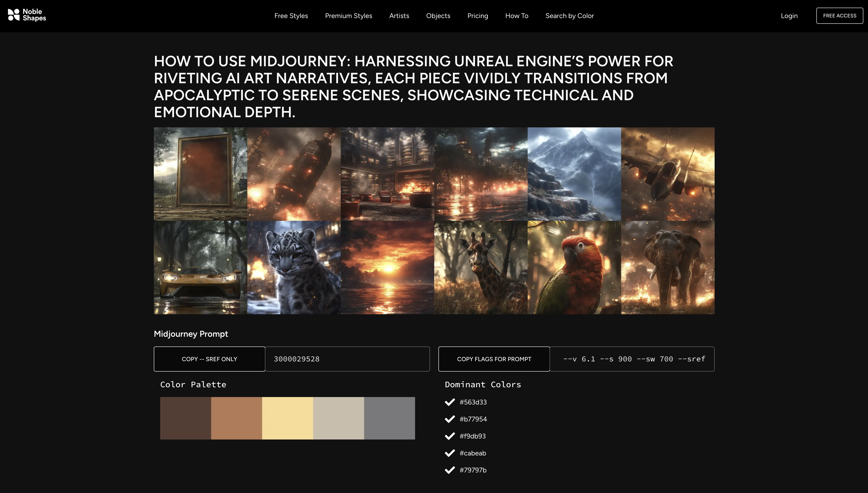Select the gray palette swatch
The width and height of the screenshot is (868, 493).
click(x=390, y=418)
